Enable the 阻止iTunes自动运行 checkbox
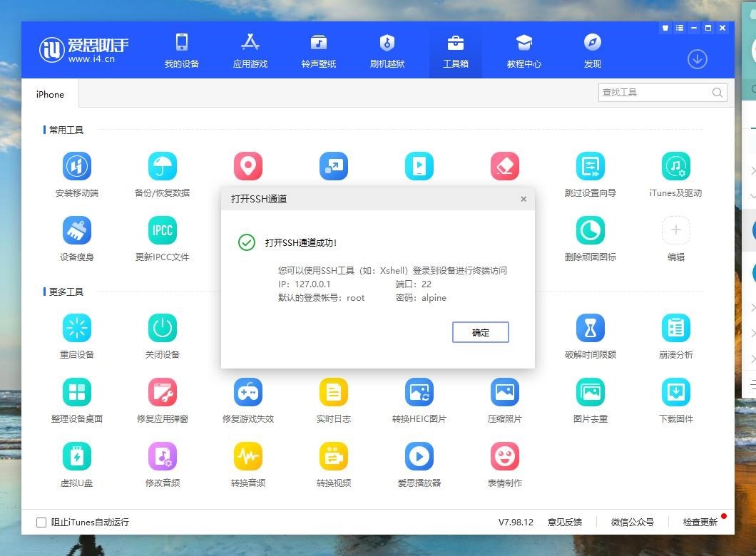Image resolution: width=756 pixels, height=556 pixels. pyautogui.click(x=41, y=522)
